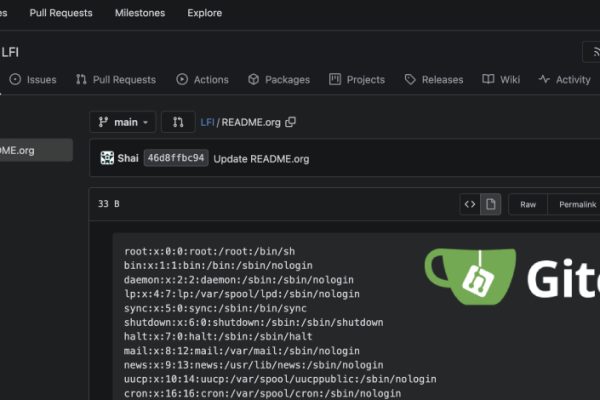Switch to the Projects tab

point(357,80)
